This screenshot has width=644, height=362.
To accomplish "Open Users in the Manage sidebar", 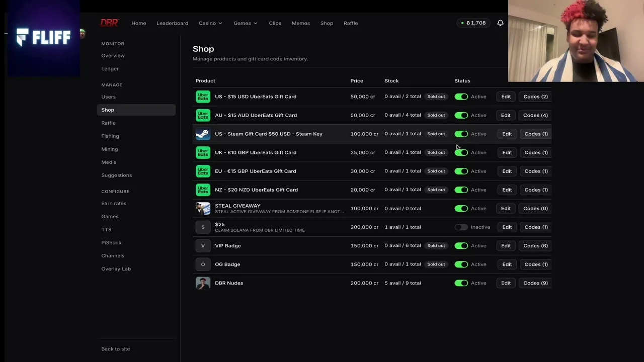I will tap(108, 97).
